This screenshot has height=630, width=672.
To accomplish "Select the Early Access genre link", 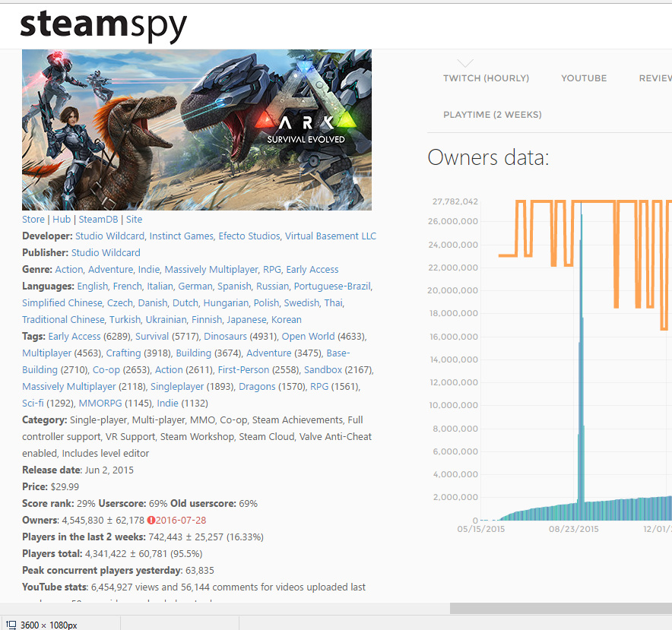I will 312,270.
